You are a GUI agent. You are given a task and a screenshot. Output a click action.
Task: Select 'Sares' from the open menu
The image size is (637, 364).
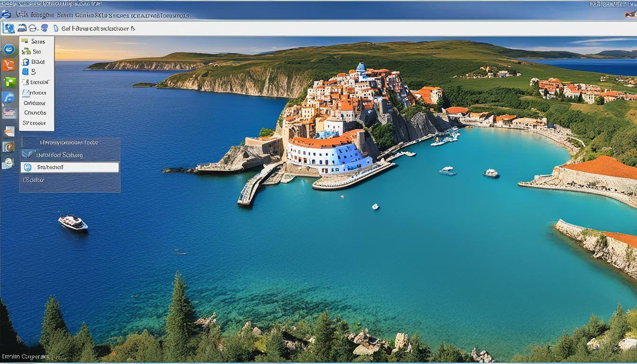click(x=37, y=41)
